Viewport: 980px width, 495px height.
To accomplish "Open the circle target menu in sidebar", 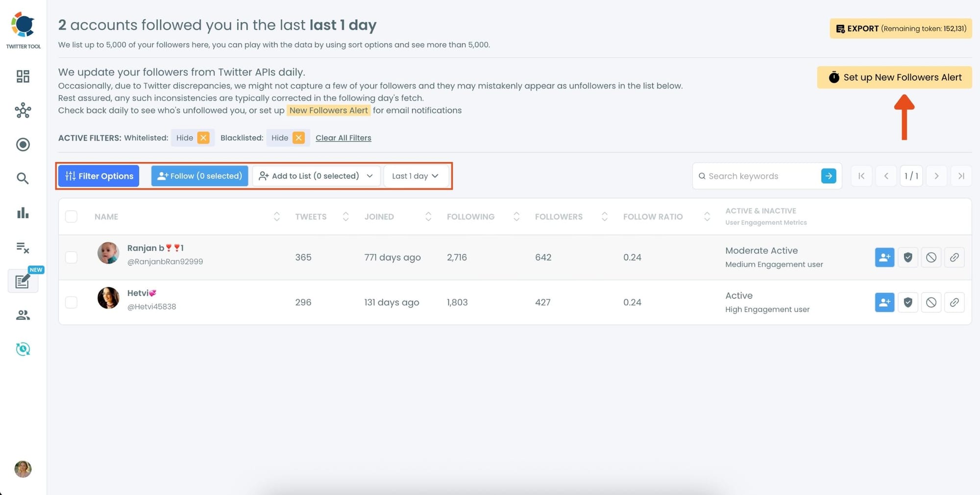I will coord(23,144).
